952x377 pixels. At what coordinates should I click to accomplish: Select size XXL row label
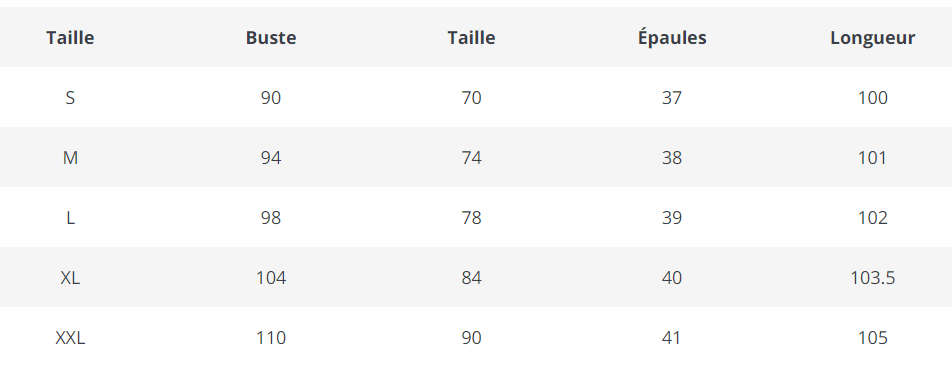(70, 338)
